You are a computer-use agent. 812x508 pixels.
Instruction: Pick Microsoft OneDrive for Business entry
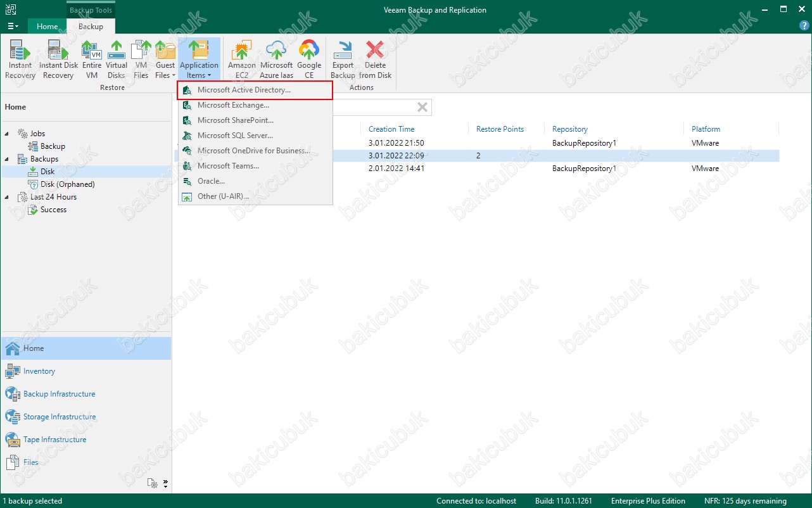(x=255, y=151)
